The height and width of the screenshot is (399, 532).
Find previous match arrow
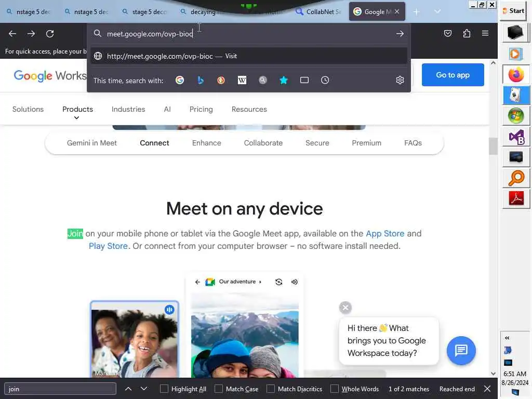pyautogui.click(x=128, y=389)
